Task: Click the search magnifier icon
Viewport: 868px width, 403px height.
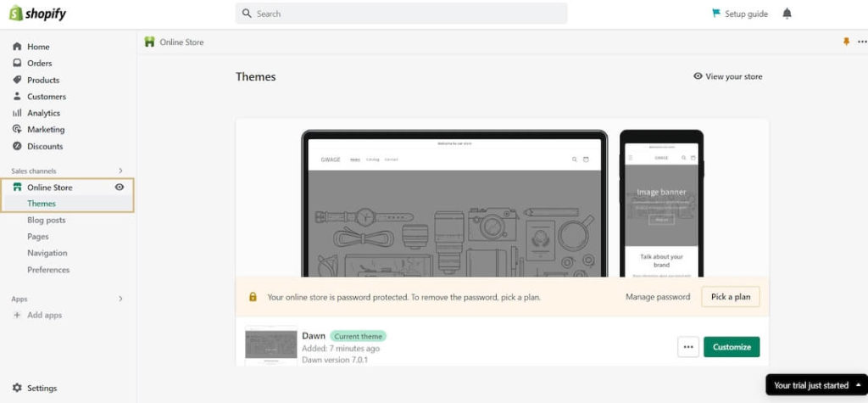Action: point(247,14)
